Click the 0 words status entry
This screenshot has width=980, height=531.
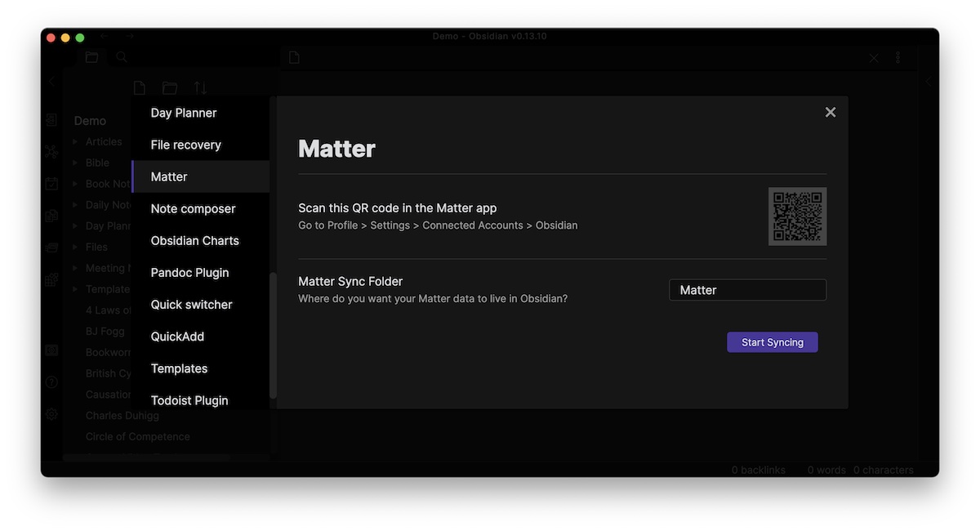click(826, 470)
